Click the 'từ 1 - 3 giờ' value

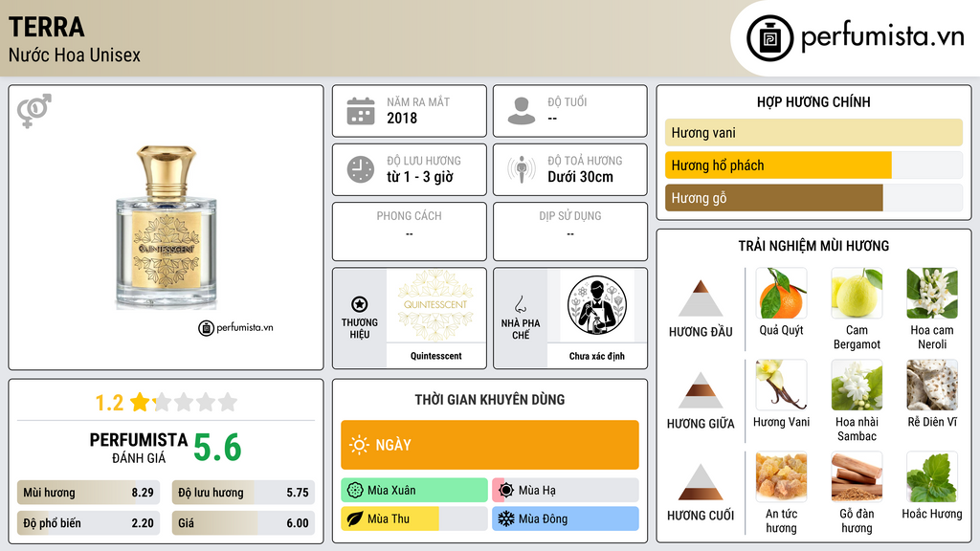click(x=420, y=177)
